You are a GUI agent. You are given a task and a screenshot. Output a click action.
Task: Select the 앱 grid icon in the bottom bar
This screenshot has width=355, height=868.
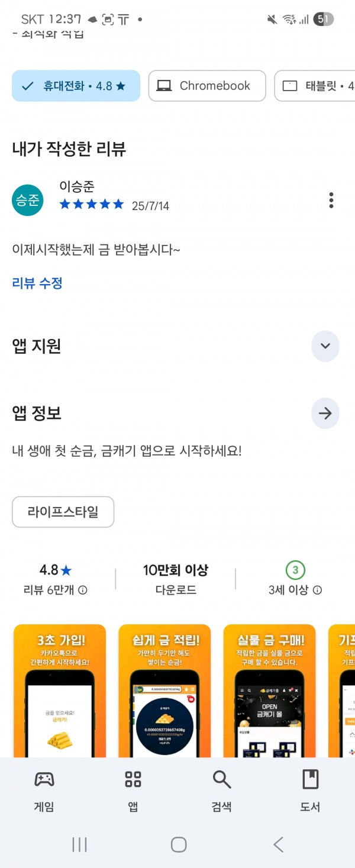pos(133,779)
